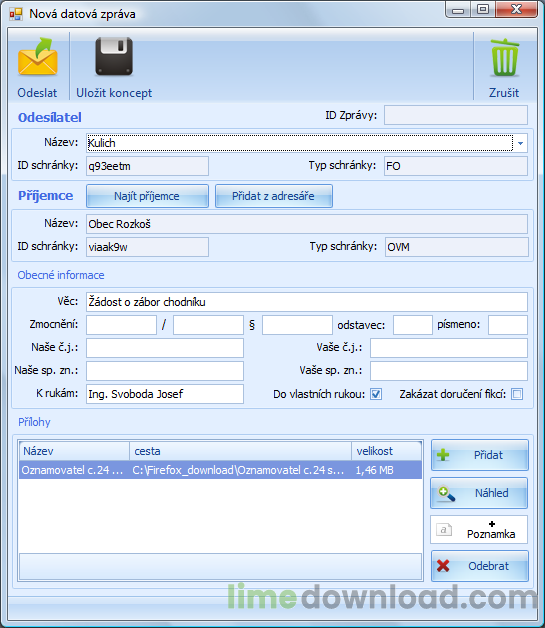545x628 pixels.
Task: Click sender ID schránky field q93eetm
Action: 147,166
